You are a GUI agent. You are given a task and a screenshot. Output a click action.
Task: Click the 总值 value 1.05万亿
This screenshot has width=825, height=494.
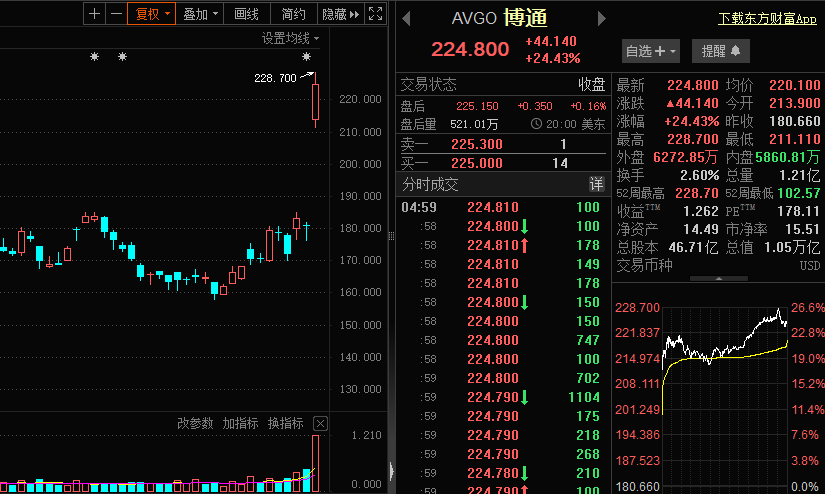[792, 247]
